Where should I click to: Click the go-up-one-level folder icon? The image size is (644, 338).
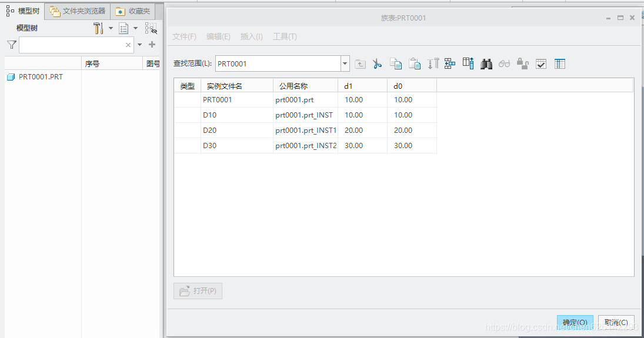(x=360, y=64)
